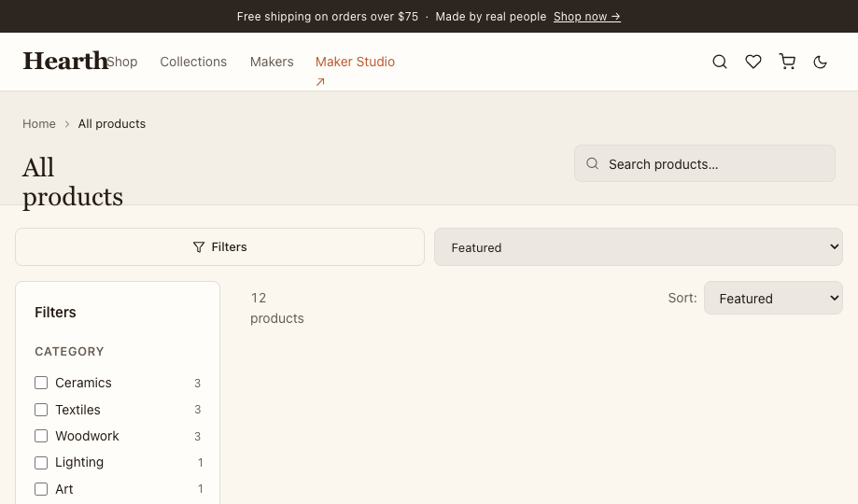Click the Ceramics label text
Viewport: 858px width, 504px height.
(x=83, y=383)
